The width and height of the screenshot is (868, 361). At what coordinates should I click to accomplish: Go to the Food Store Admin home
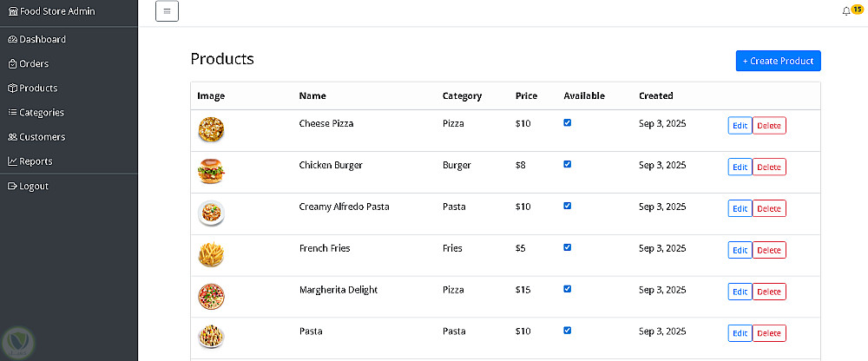pyautogui.click(x=52, y=11)
